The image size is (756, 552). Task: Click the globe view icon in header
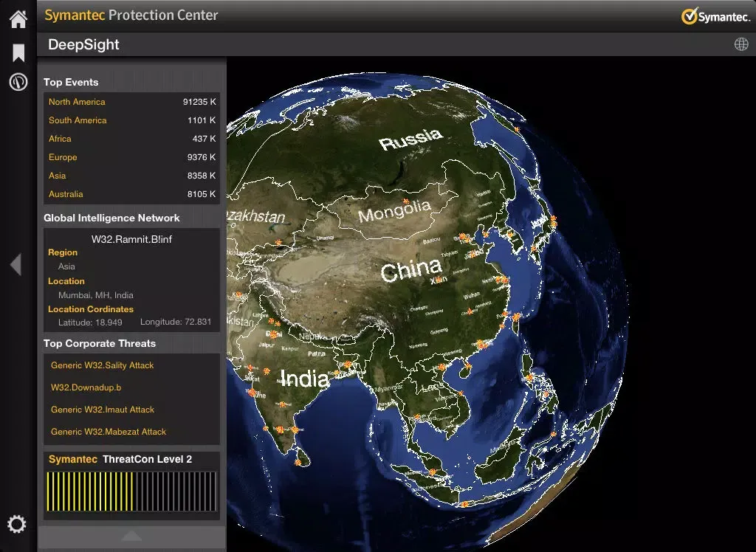click(x=741, y=44)
